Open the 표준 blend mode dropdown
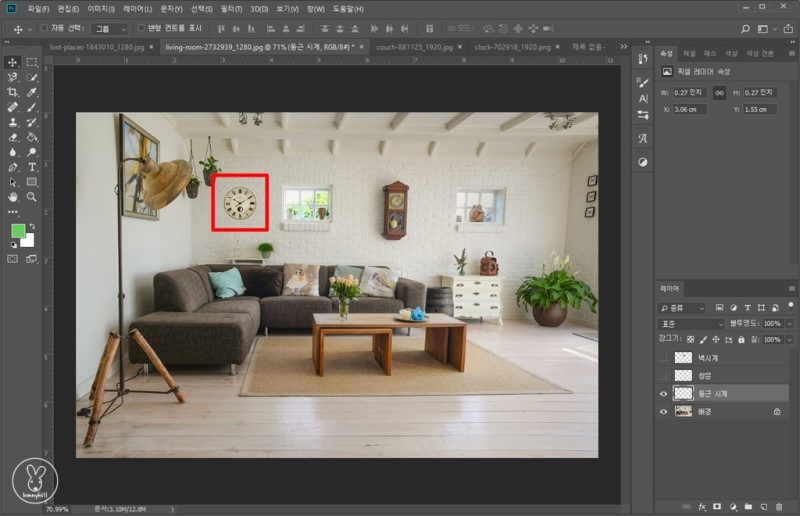The height and width of the screenshot is (516, 800). click(x=691, y=324)
